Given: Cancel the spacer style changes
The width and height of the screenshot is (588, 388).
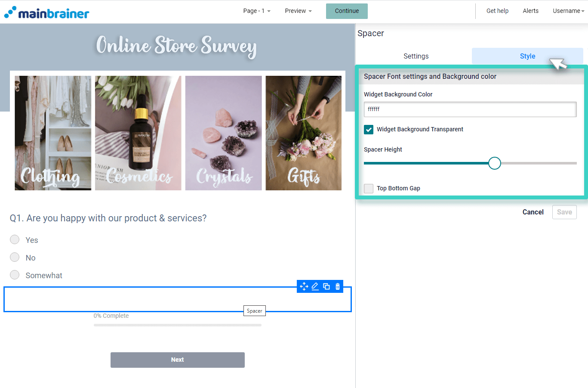Looking at the screenshot, I should point(533,212).
